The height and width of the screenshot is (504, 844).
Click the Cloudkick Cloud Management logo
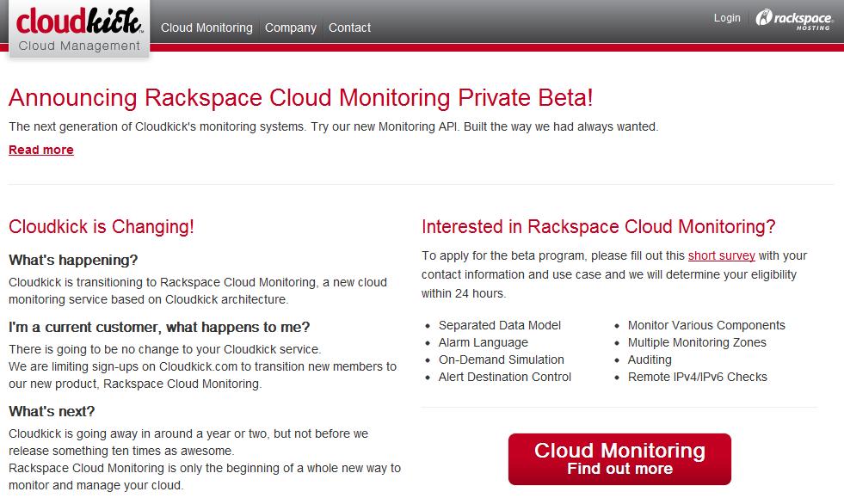pyautogui.click(x=79, y=29)
